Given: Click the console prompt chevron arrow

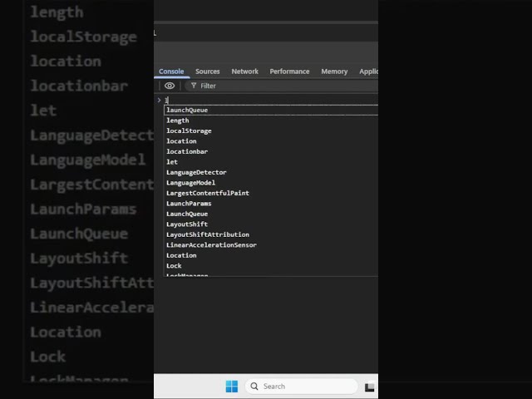Looking at the screenshot, I should [159, 100].
